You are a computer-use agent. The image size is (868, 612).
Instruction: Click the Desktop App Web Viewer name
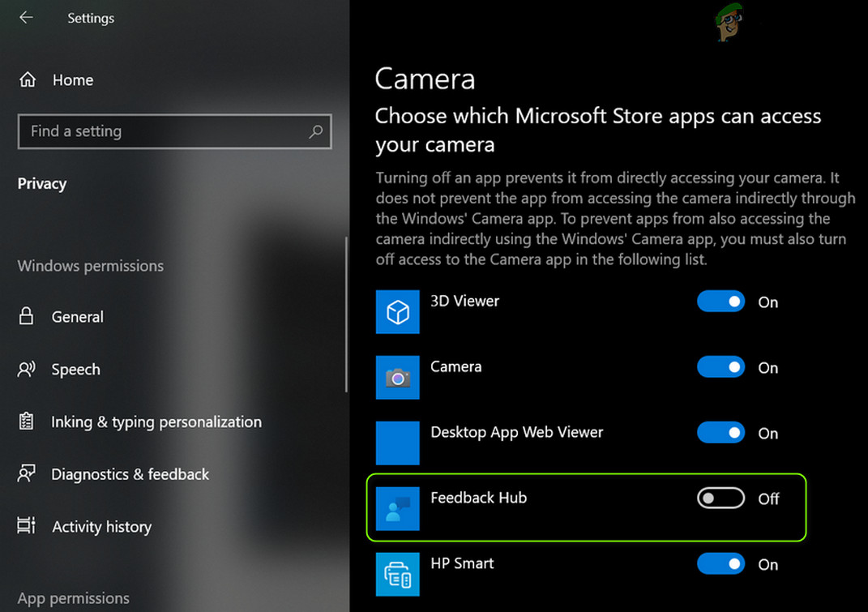(x=517, y=432)
